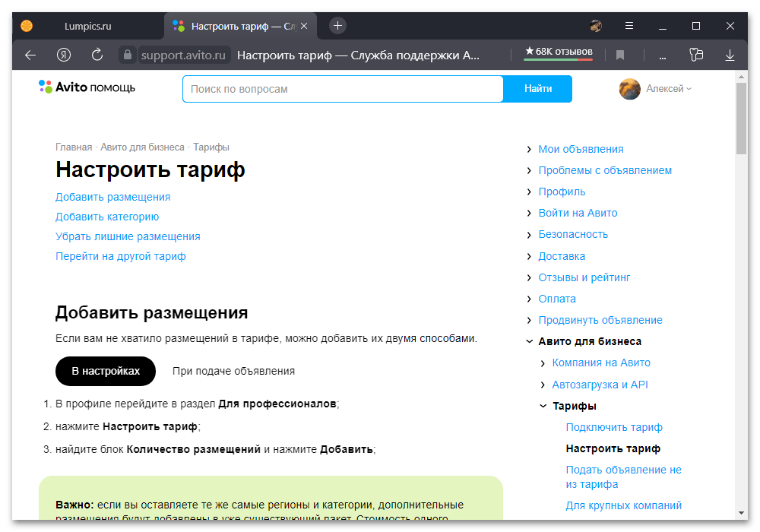Open Для крупных компаний link
The image size is (760, 532).
coord(623,506)
